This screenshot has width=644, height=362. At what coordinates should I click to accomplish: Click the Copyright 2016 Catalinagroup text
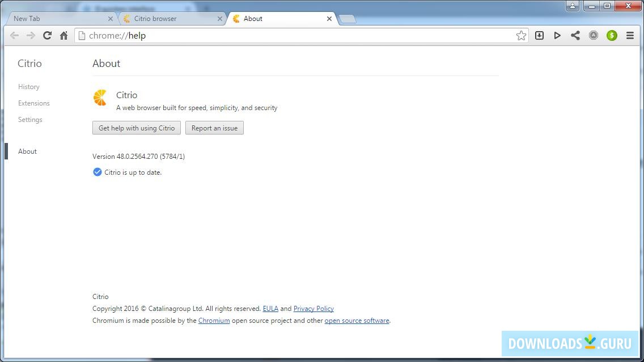tap(177, 309)
